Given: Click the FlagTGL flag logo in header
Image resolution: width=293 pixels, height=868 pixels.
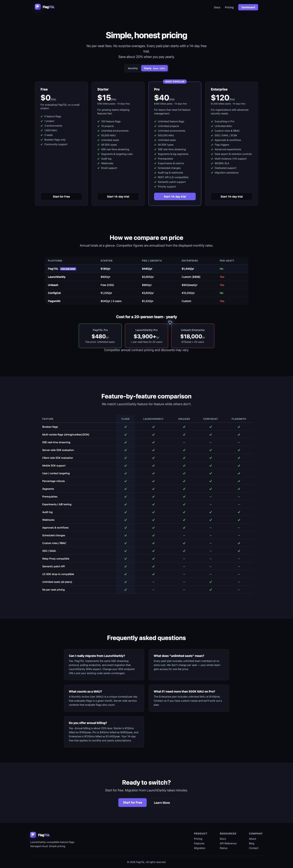Looking at the screenshot, I should pyautogui.click(x=38, y=7).
